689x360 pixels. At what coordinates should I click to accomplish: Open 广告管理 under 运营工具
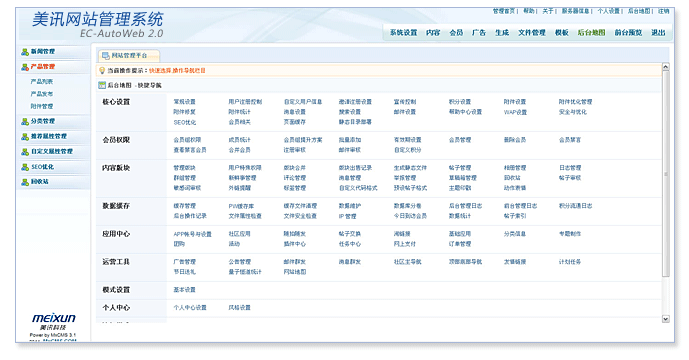185,262
